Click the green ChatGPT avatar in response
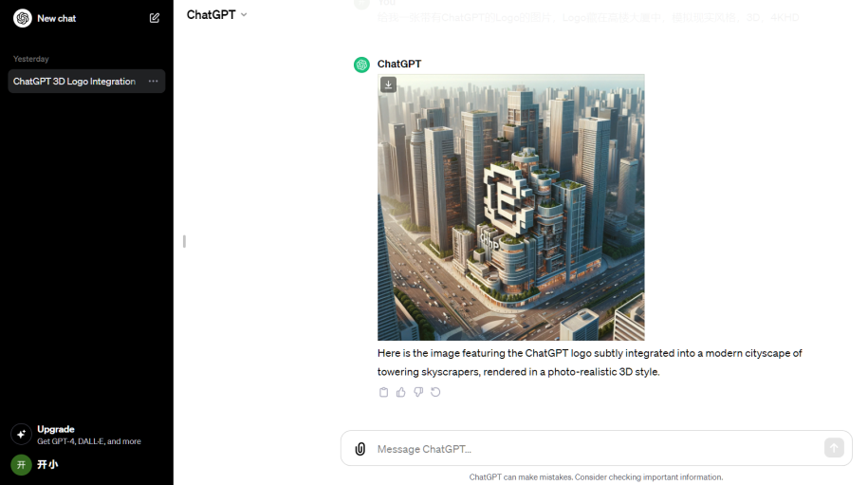The width and height of the screenshot is (868, 485). click(x=362, y=65)
